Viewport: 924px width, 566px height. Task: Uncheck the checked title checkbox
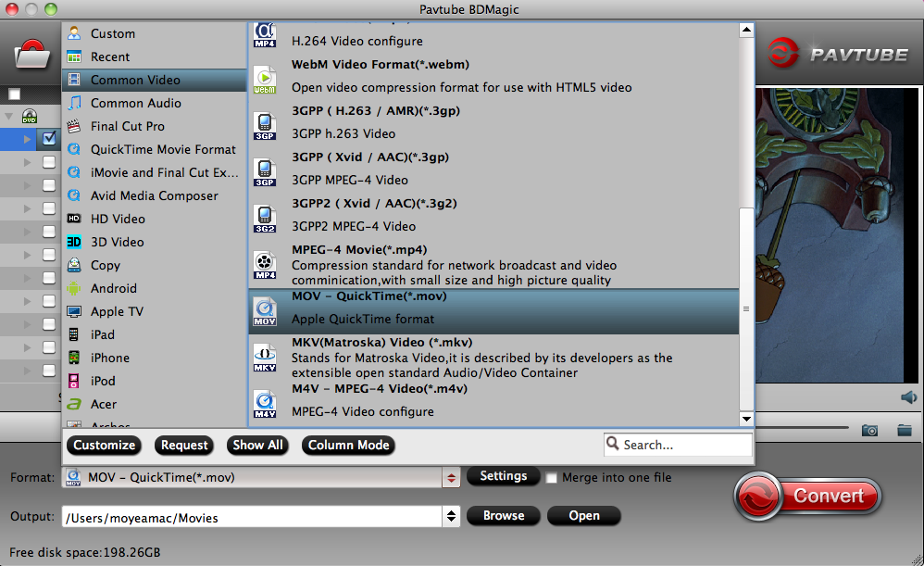(x=49, y=139)
